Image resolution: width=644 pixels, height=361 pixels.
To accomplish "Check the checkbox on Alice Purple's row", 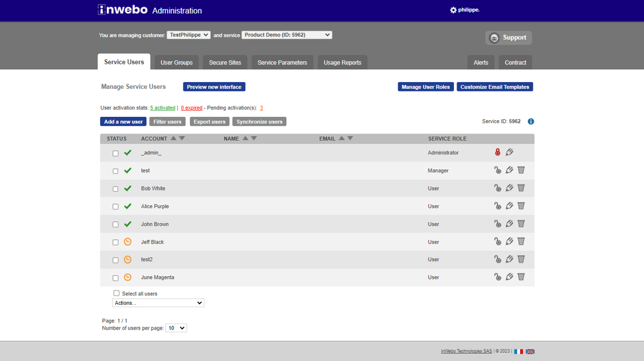I will [x=115, y=206].
